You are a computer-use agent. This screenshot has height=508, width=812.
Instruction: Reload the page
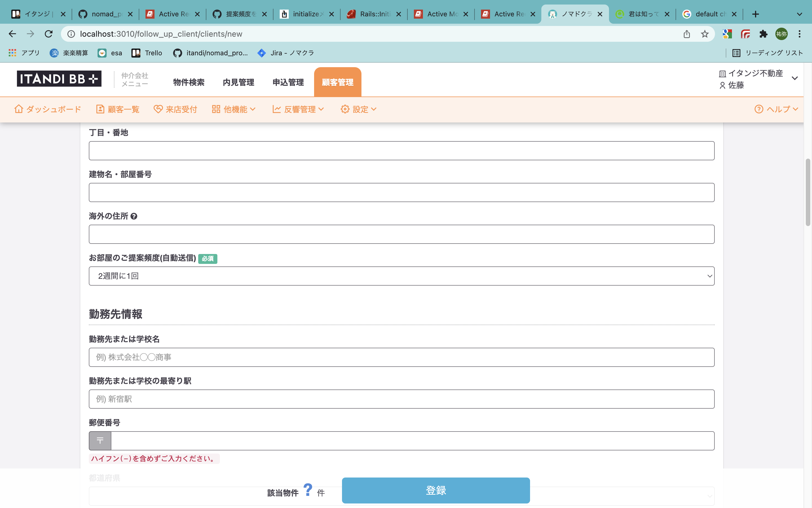(49, 34)
